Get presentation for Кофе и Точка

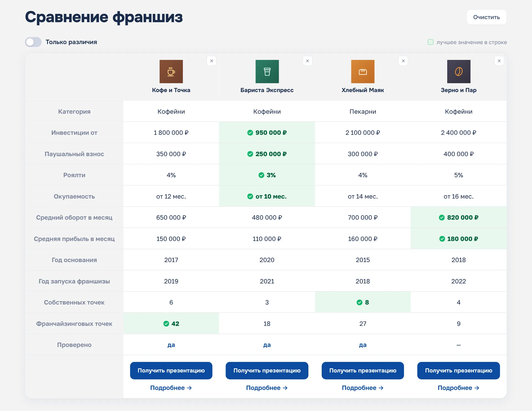pyautogui.click(x=171, y=371)
